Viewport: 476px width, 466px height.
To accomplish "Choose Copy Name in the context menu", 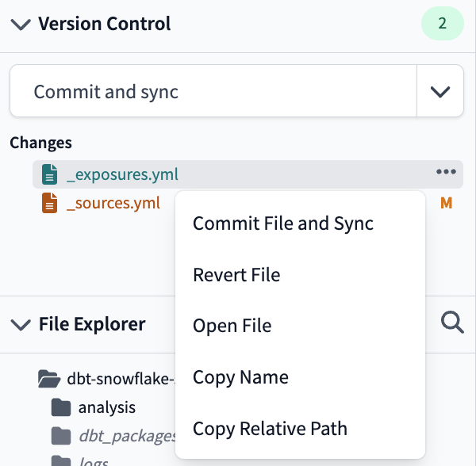I will tap(240, 377).
